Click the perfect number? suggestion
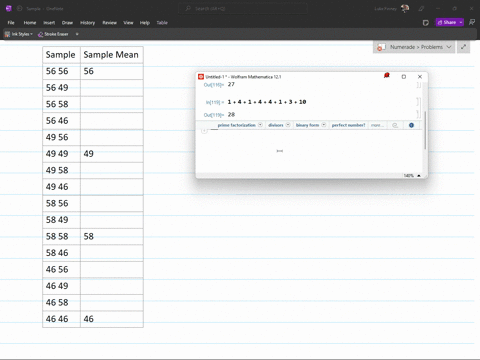 coord(348,125)
